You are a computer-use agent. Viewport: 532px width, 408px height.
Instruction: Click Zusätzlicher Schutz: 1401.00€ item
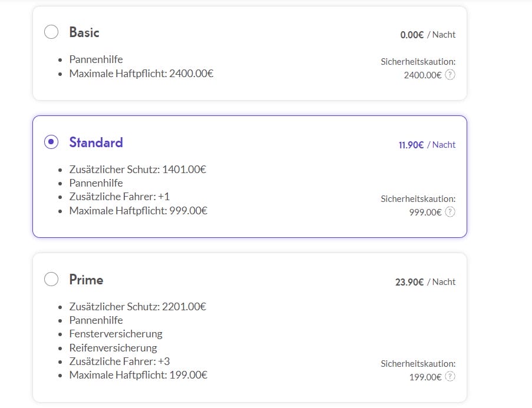(138, 169)
